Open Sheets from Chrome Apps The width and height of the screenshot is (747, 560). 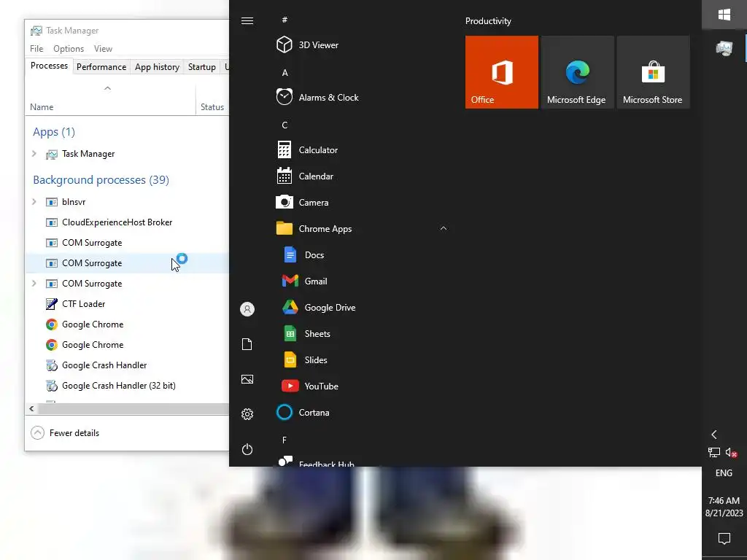[x=362, y=333]
